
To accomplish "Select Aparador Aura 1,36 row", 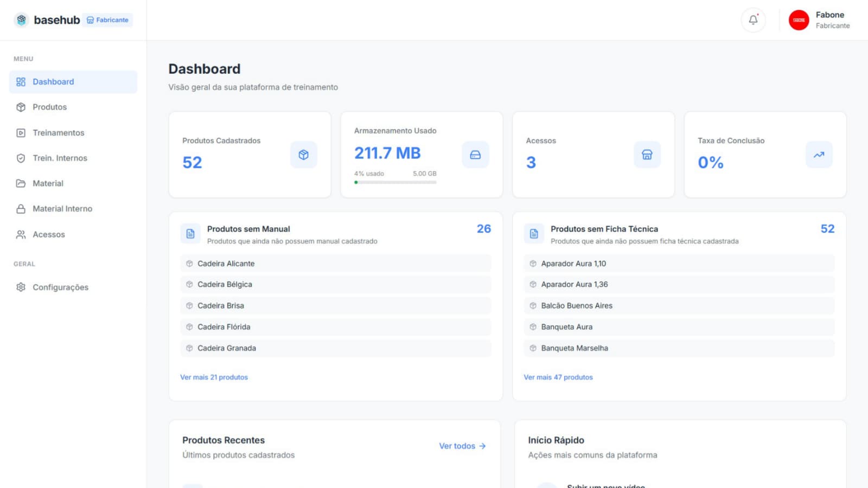I will [679, 285].
